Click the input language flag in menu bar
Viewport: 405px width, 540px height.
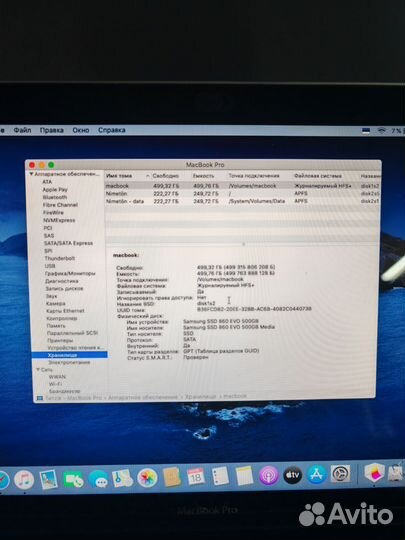point(366,131)
